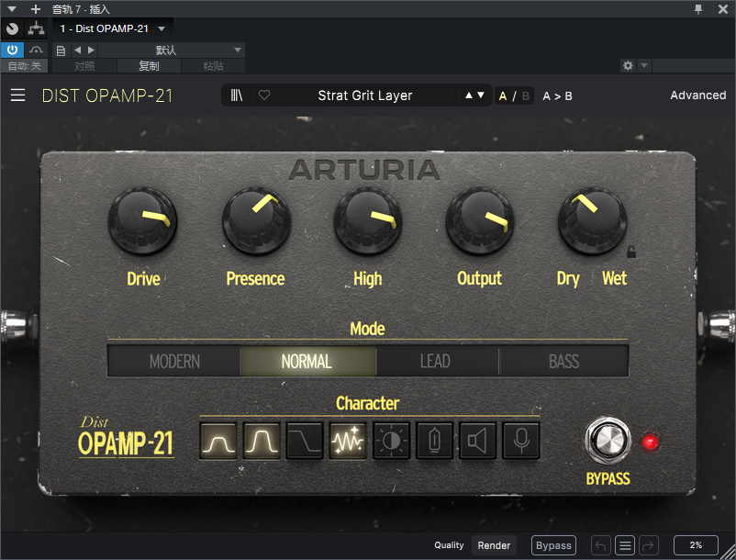Undo last edit with left arrow

point(600,545)
